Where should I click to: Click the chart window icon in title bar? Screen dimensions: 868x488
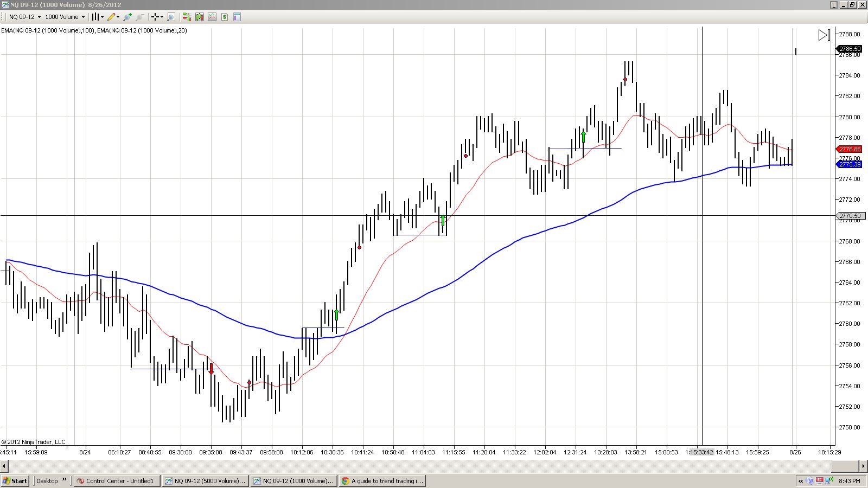pos(5,5)
